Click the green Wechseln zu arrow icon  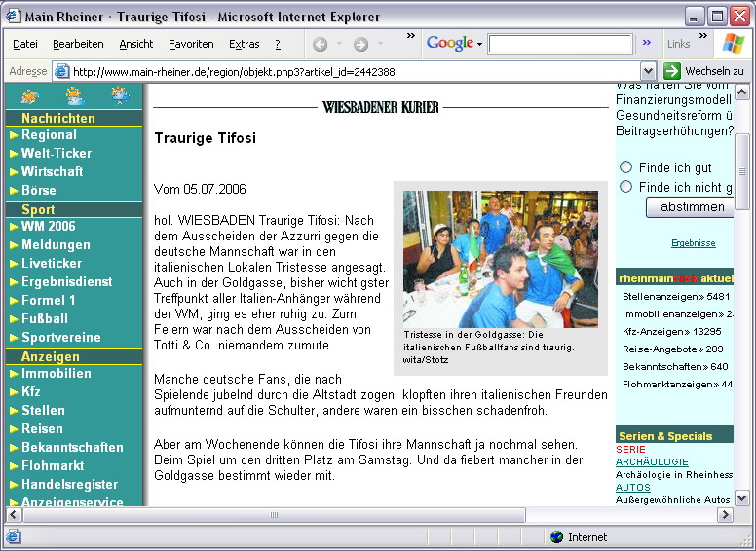671,71
